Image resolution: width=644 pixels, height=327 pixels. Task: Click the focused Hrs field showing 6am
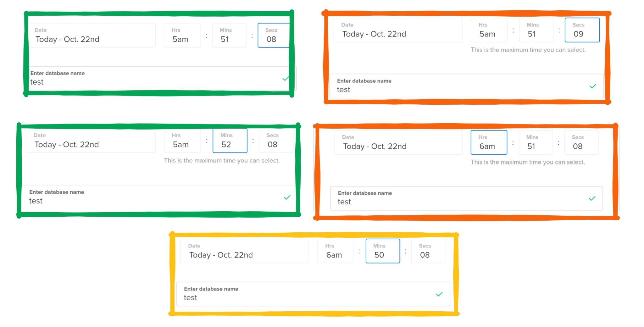tap(489, 142)
